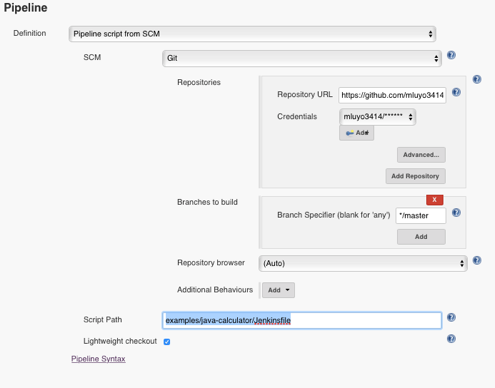
Task: Click the Advanced... button
Action: pos(421,155)
